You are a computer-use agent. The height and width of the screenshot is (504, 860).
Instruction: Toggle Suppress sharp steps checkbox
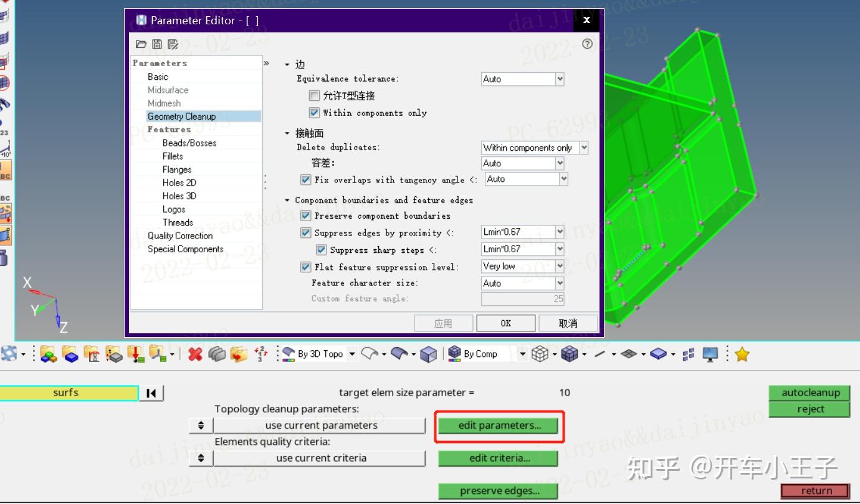[x=321, y=250]
